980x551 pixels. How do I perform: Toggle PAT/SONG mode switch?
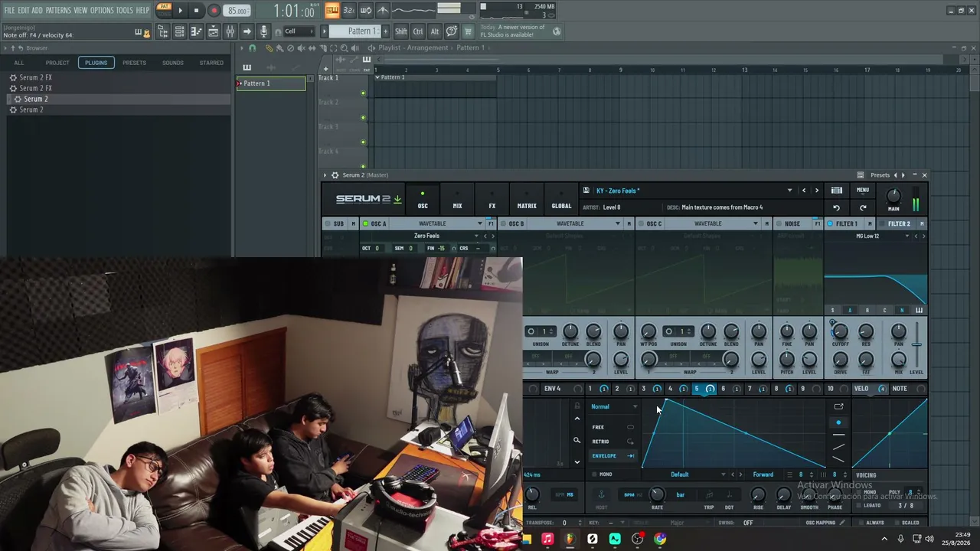165,10
